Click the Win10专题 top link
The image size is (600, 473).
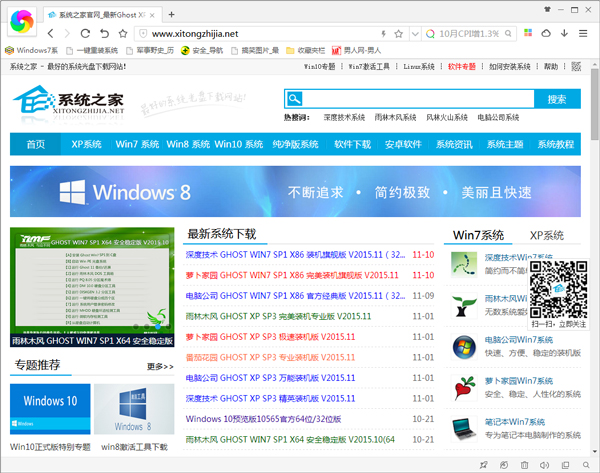(320, 67)
